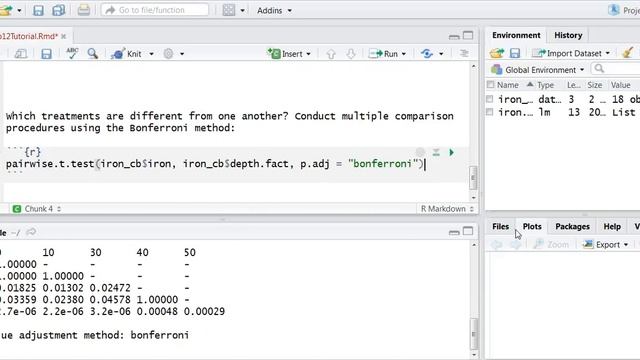This screenshot has width=640, height=360.
Task: Click the Value column header
Action: click(620, 85)
